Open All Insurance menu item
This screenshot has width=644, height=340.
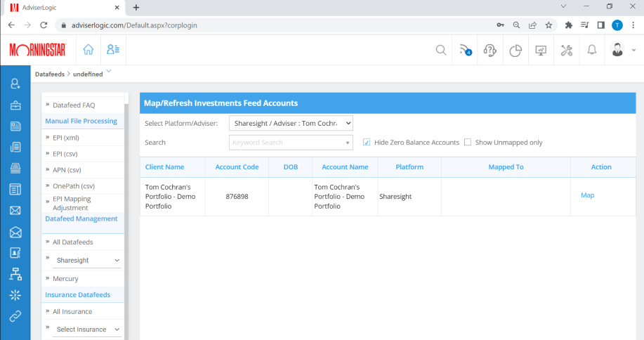click(x=72, y=311)
